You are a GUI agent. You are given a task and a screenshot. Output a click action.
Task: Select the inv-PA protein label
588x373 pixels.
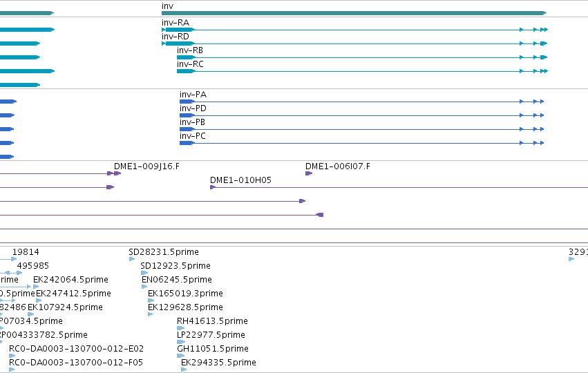[193, 95]
